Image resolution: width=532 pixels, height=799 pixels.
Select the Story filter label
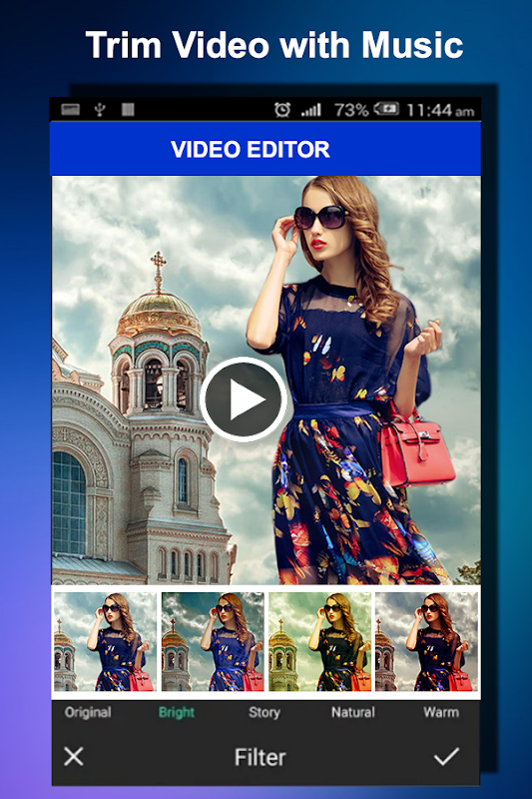(265, 712)
